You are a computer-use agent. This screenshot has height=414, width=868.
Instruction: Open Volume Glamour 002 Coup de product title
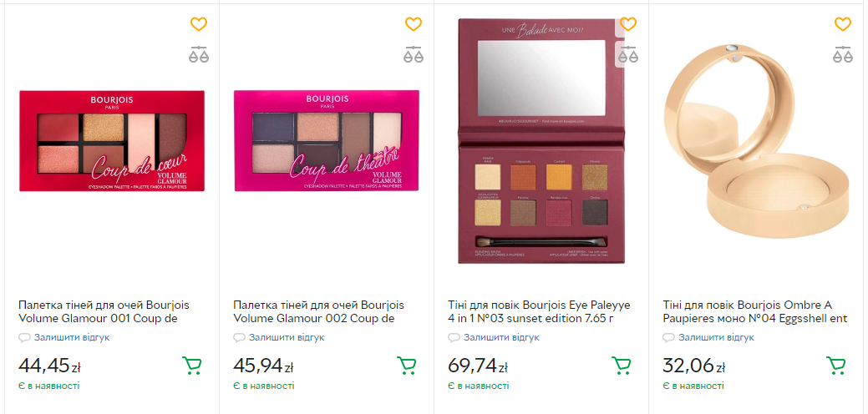tap(318, 311)
